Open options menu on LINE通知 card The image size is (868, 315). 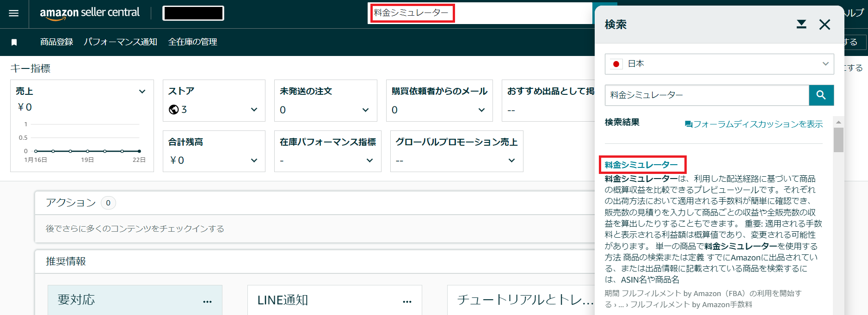click(x=407, y=302)
